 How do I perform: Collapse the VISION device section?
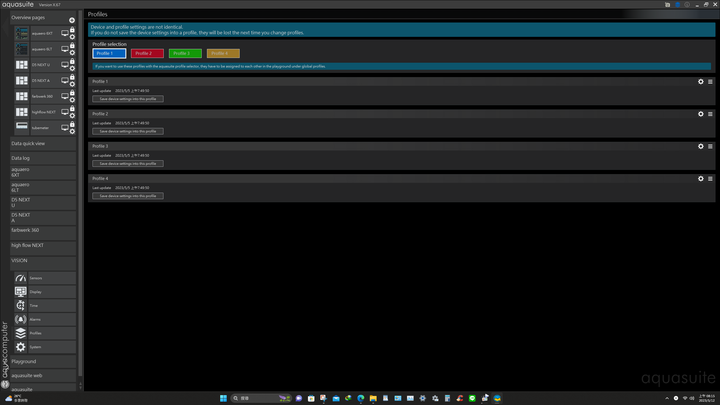pos(43,263)
